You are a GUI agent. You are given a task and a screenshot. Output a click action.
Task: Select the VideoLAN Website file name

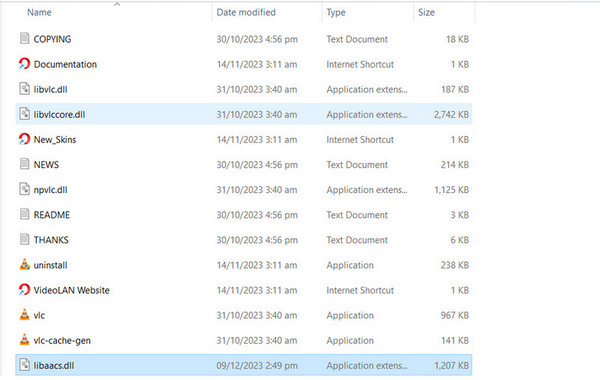[x=72, y=290]
